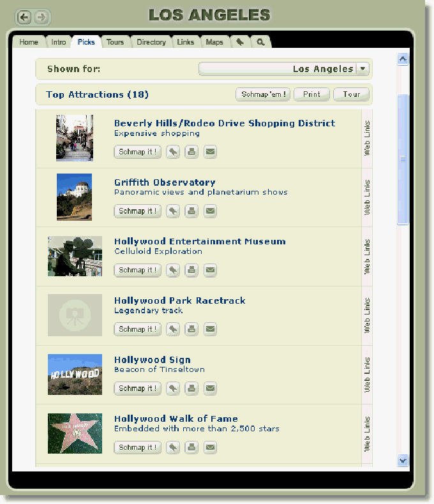Open Hollywood Walk of Fame title link

176,419
